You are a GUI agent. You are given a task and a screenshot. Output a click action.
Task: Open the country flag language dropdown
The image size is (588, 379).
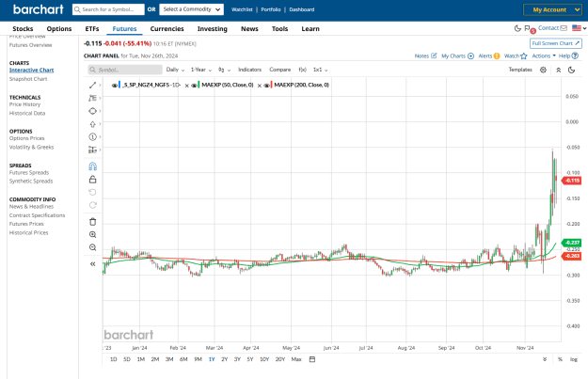579,28
